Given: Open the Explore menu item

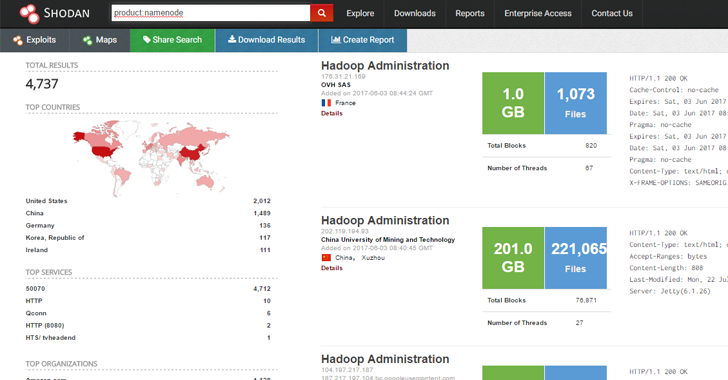Looking at the screenshot, I should pos(360,13).
